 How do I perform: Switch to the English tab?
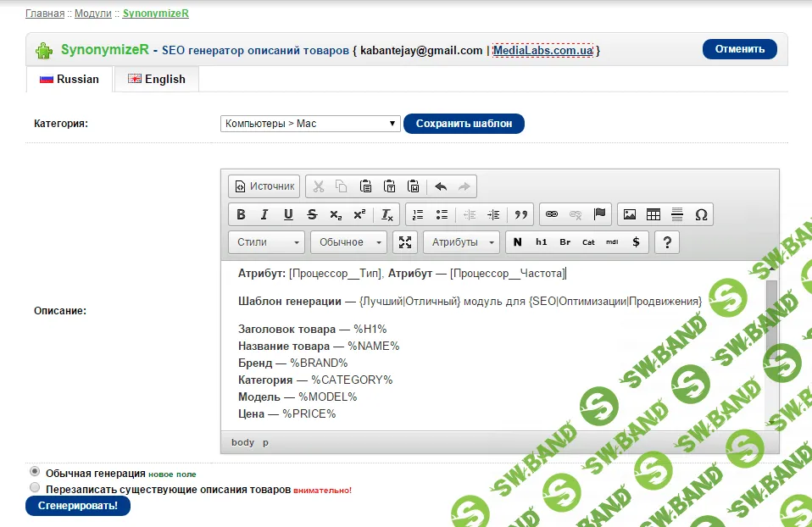156,79
